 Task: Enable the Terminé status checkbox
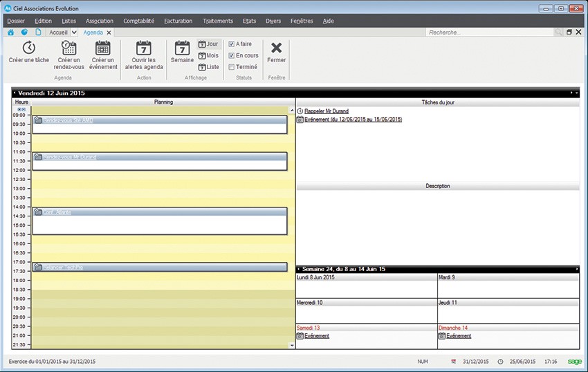click(x=232, y=67)
